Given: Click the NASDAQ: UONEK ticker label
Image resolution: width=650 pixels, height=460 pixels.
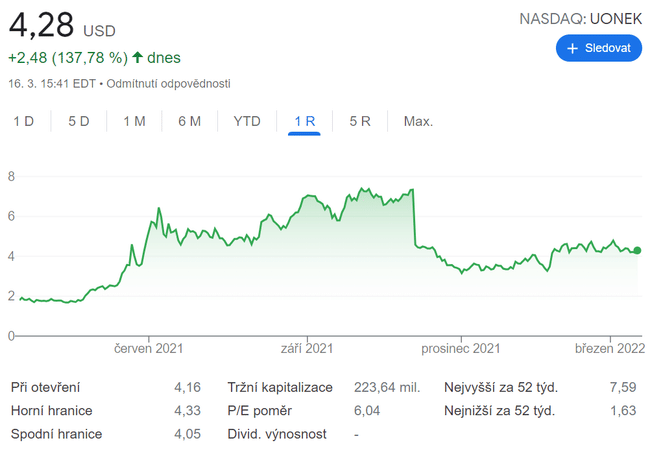Looking at the screenshot, I should point(581,18).
